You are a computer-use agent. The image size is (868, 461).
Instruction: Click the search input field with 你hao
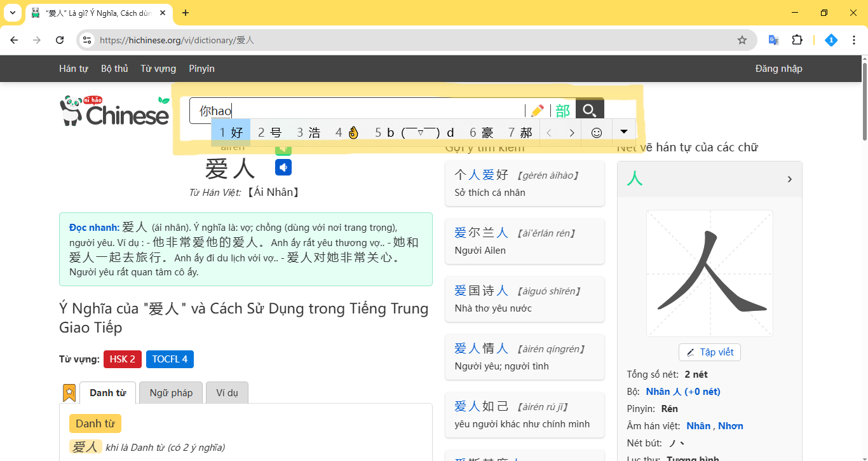coord(357,111)
